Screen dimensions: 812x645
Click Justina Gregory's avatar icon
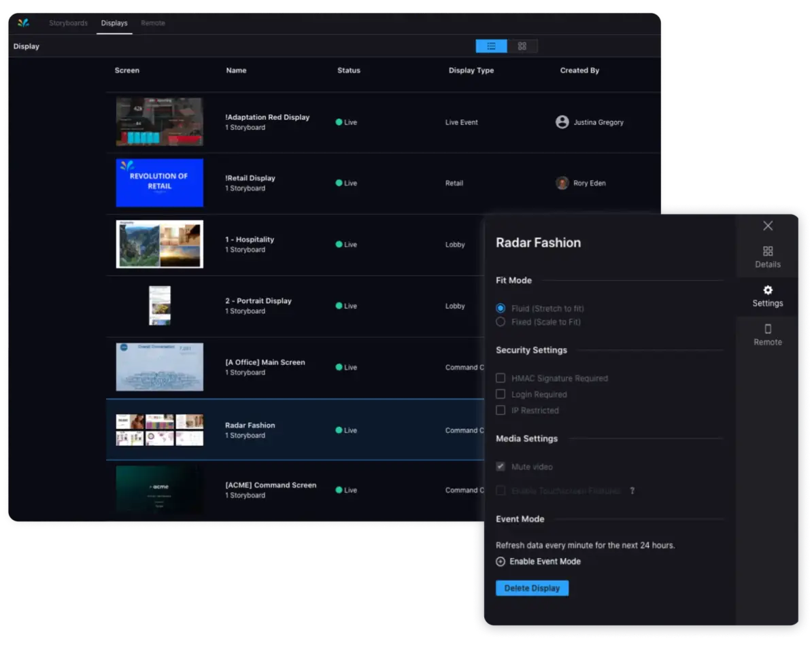tap(562, 122)
